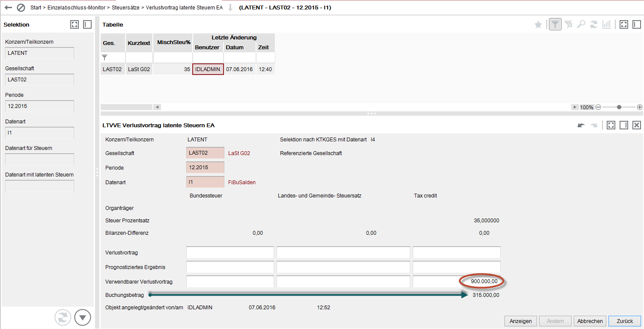Open search with the magnifier icon

tap(581, 25)
